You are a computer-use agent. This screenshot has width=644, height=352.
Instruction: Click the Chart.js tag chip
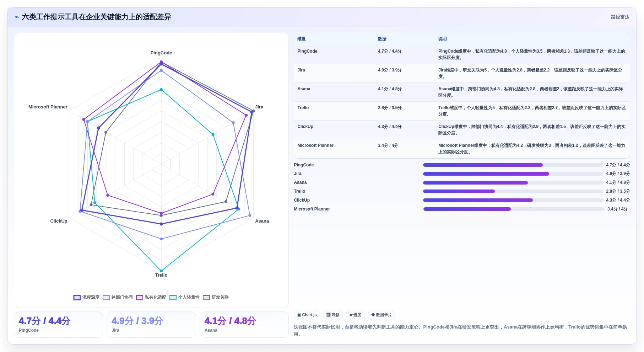pyautogui.click(x=307, y=315)
